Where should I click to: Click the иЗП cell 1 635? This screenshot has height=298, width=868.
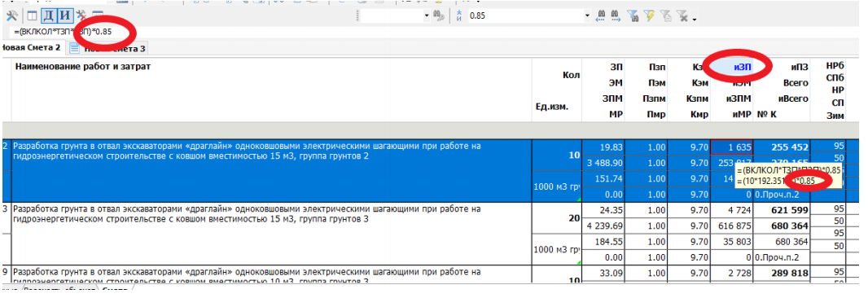pyautogui.click(x=731, y=147)
